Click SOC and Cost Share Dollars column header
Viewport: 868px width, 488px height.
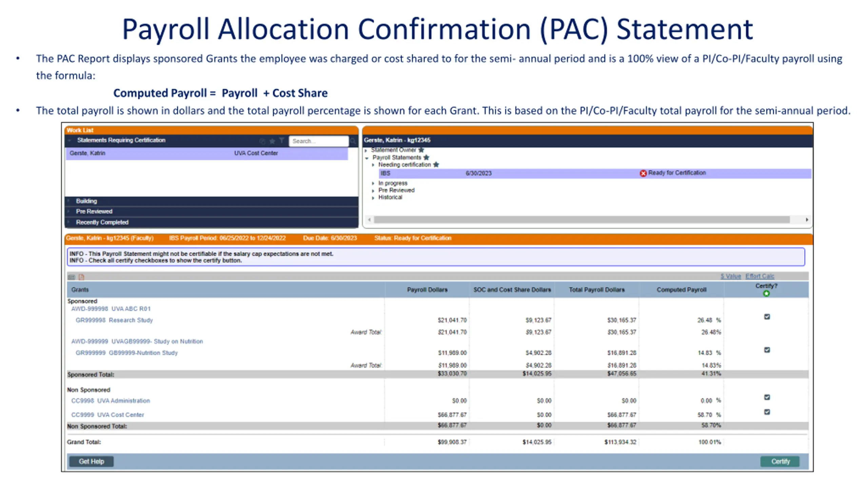512,290
